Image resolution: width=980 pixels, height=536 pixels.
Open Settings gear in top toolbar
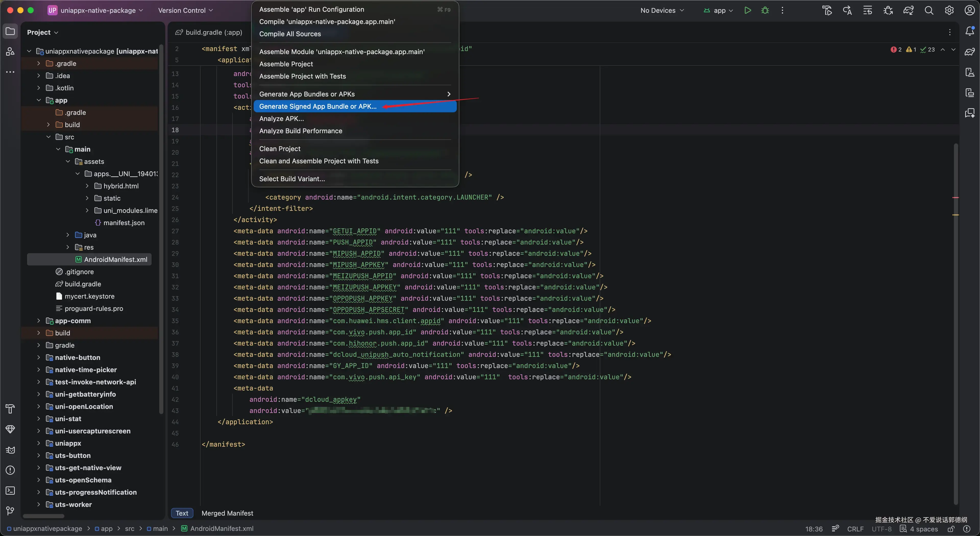949,10
